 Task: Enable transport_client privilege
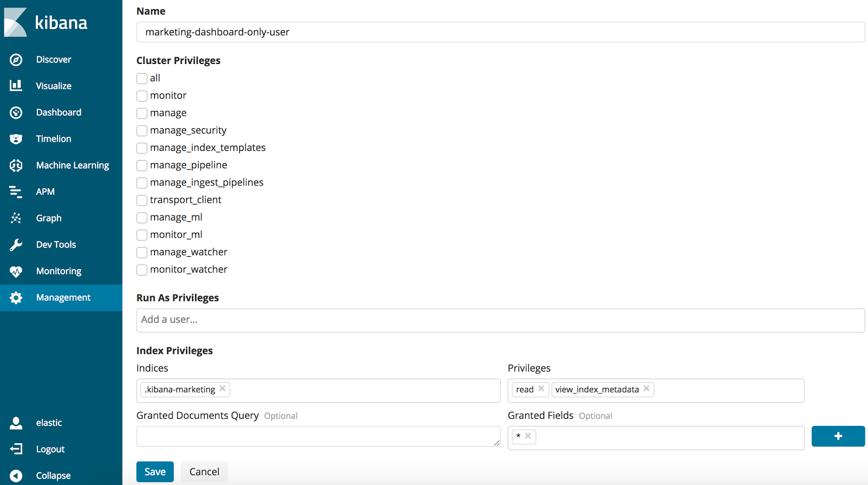point(142,200)
